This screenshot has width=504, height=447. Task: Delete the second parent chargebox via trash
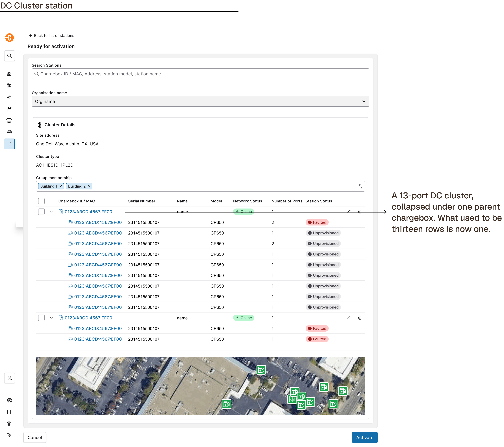[360, 318]
